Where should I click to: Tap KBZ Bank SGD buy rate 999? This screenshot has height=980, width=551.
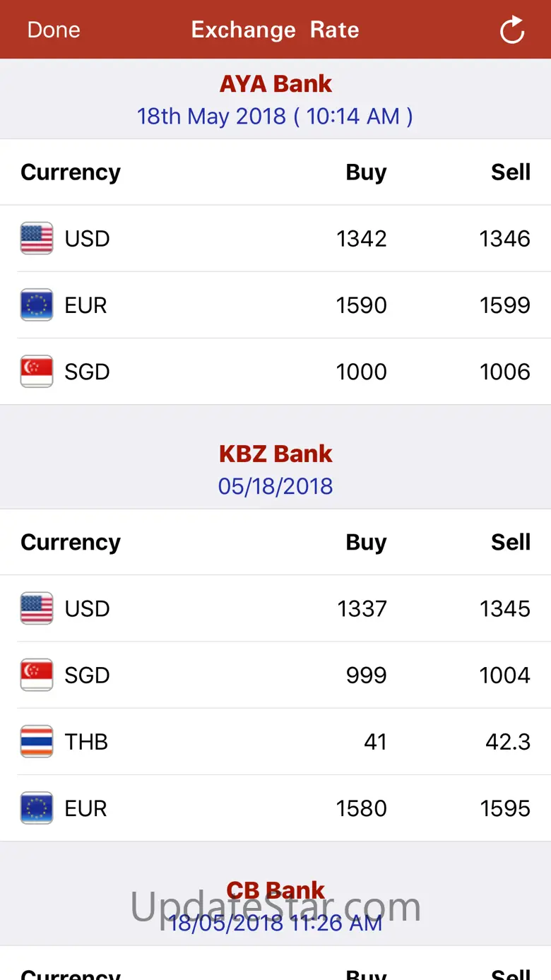[366, 675]
